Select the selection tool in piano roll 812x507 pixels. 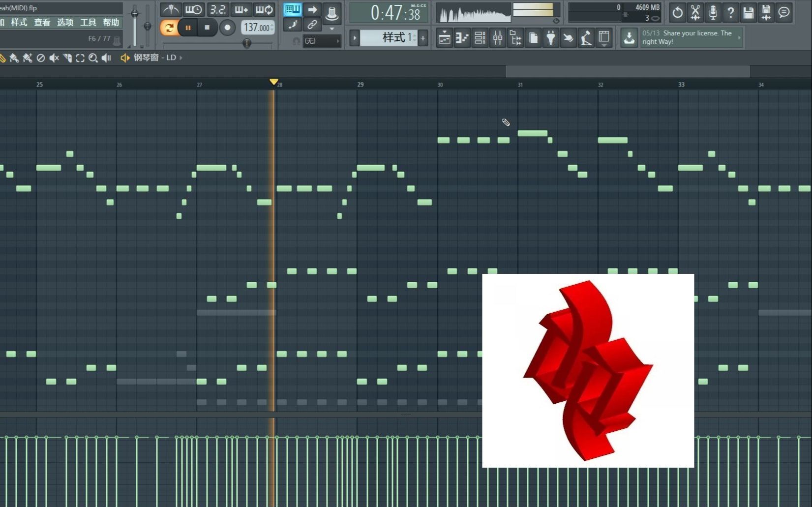[x=80, y=58]
